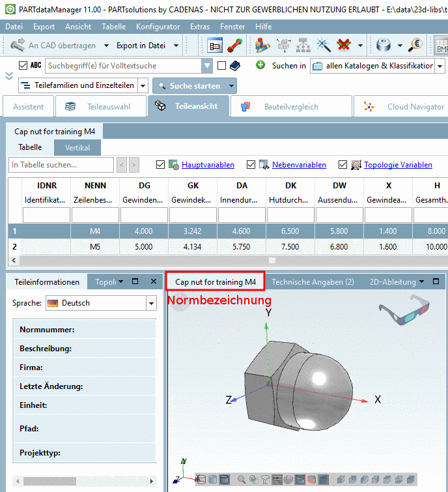Switch to the Technische Angaben (2) tab
Screen dimensions: 448x492
click(x=313, y=282)
